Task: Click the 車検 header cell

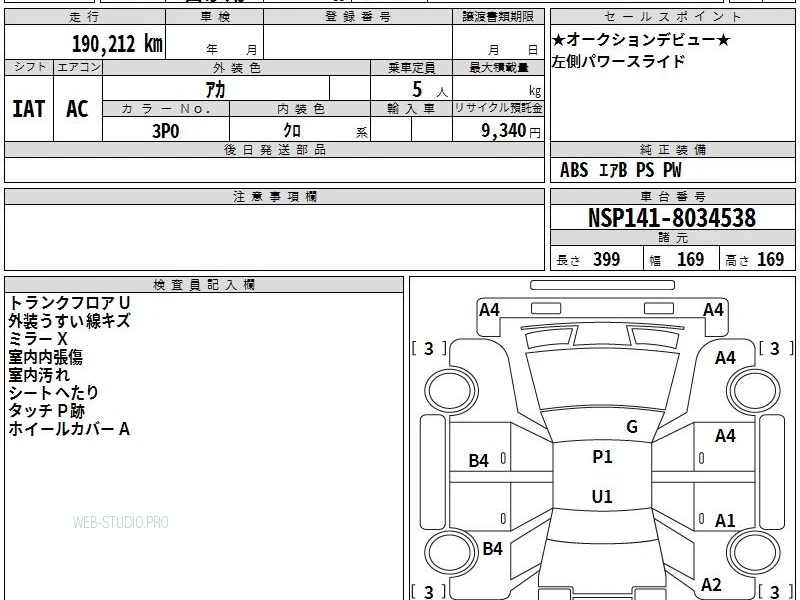Action: click(x=215, y=17)
